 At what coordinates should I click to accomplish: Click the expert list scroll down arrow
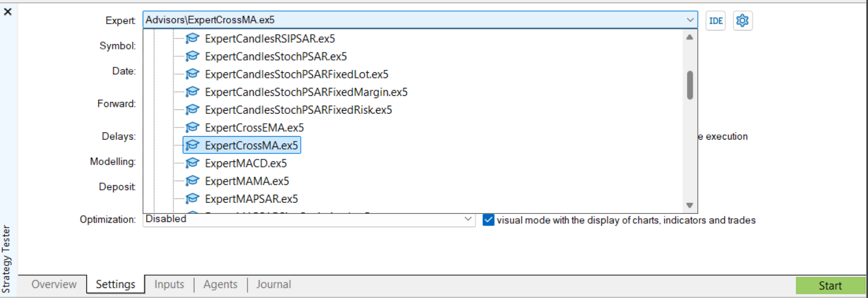coord(690,205)
